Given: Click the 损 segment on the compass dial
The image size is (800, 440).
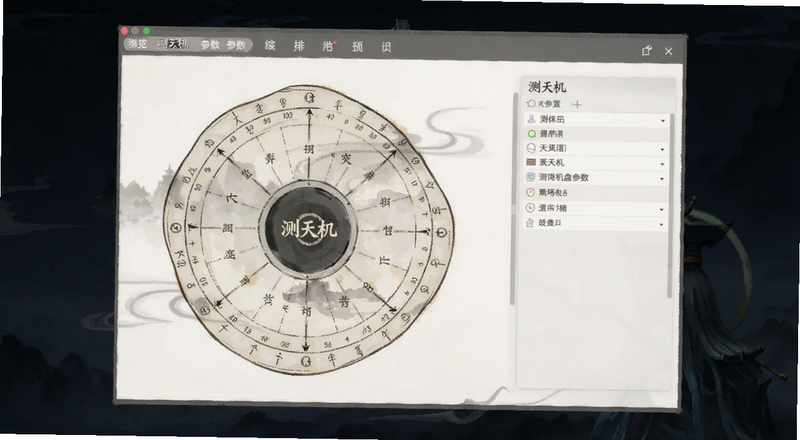Looking at the screenshot, I should pos(309,150).
